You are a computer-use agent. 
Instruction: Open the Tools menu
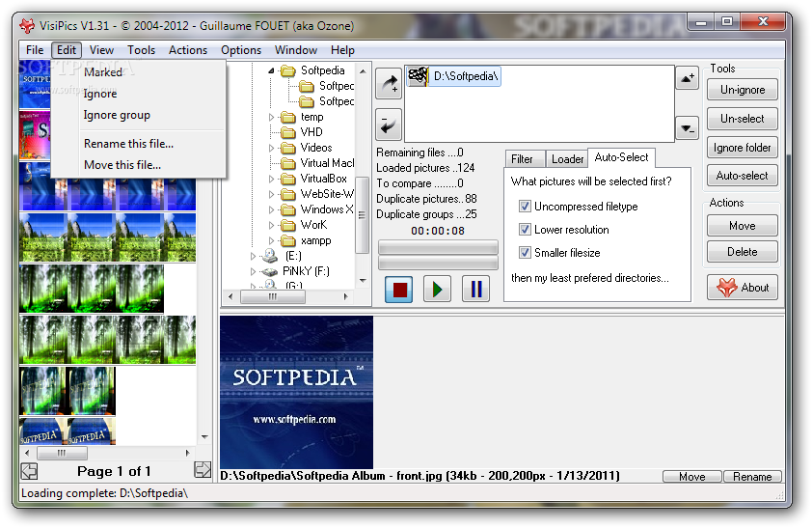click(142, 50)
